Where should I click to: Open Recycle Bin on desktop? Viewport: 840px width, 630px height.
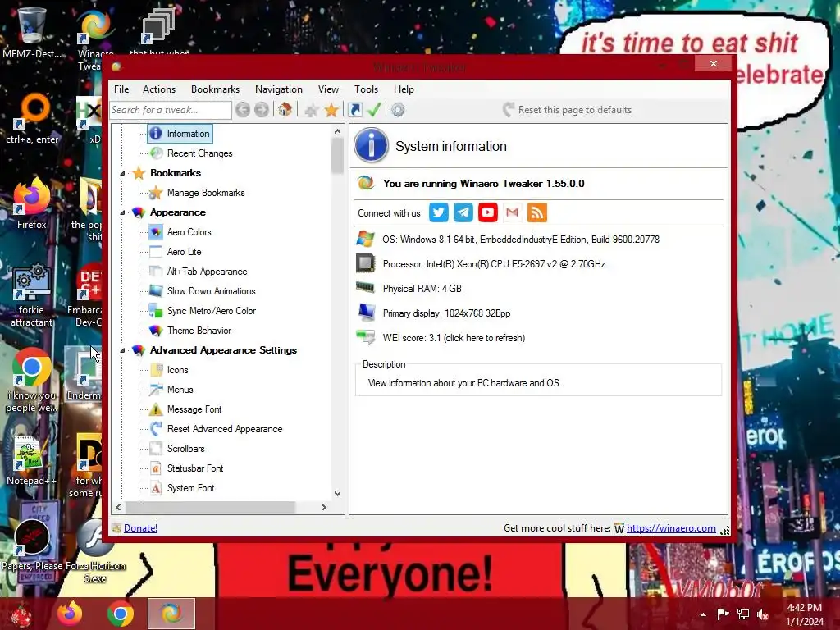tap(31, 32)
